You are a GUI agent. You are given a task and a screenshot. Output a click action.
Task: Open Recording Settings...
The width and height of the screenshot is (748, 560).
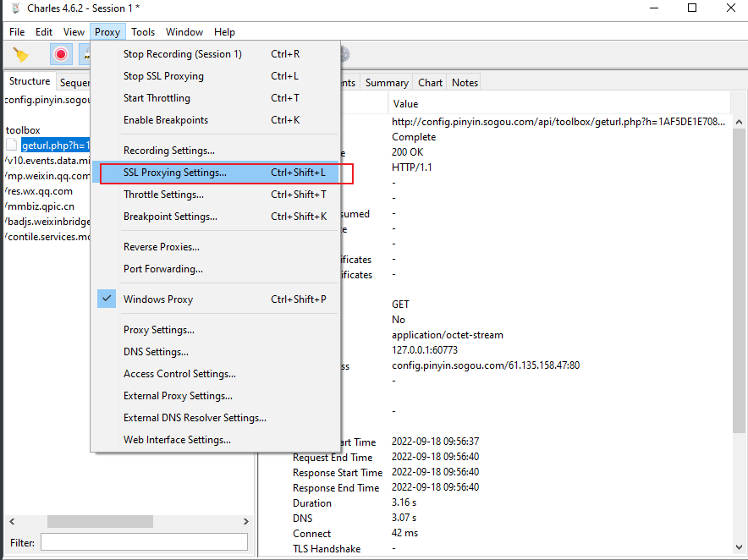click(214, 151)
